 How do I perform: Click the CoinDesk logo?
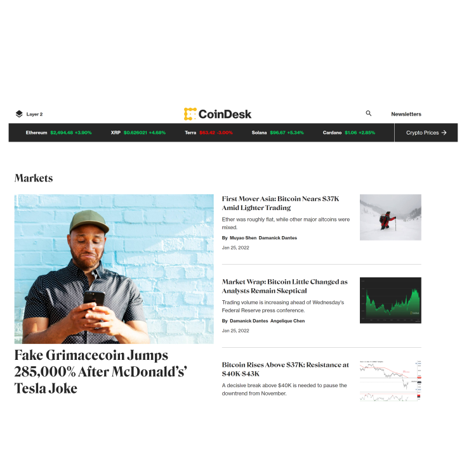[x=218, y=114]
